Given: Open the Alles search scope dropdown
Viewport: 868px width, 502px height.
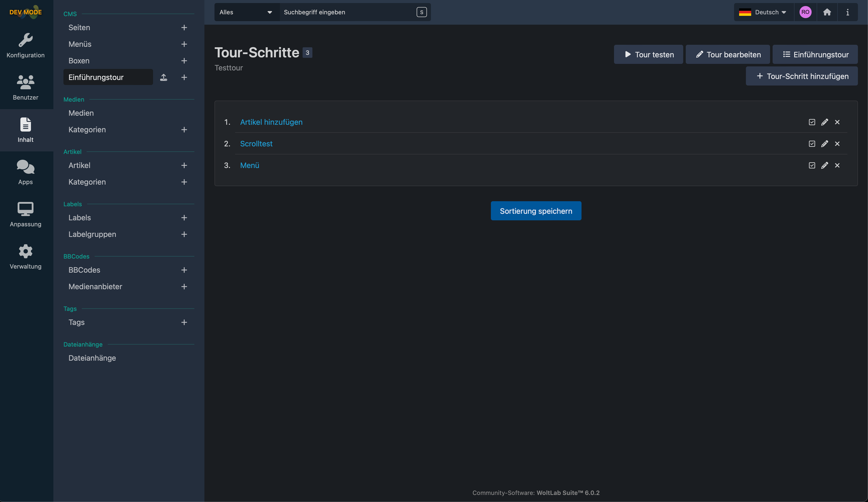Looking at the screenshot, I should pos(246,12).
